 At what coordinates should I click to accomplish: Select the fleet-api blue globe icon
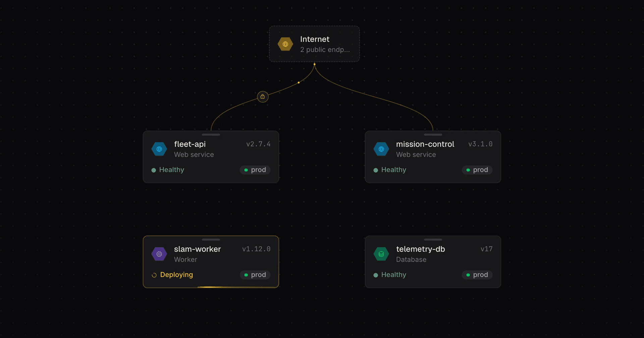click(159, 149)
